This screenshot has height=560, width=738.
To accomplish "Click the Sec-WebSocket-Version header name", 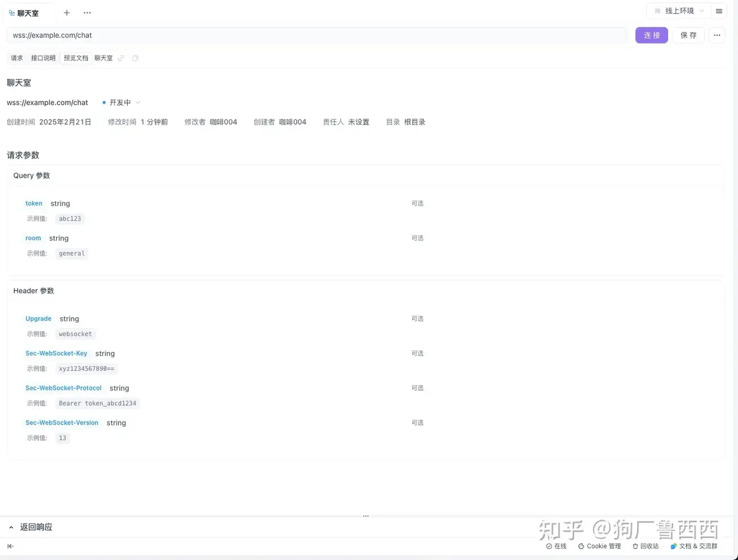I will 62,423.
